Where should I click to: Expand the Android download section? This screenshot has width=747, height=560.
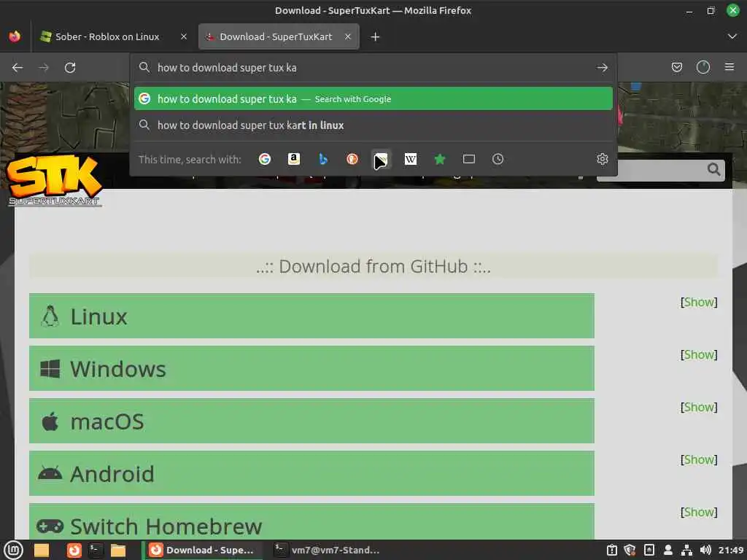(x=311, y=472)
